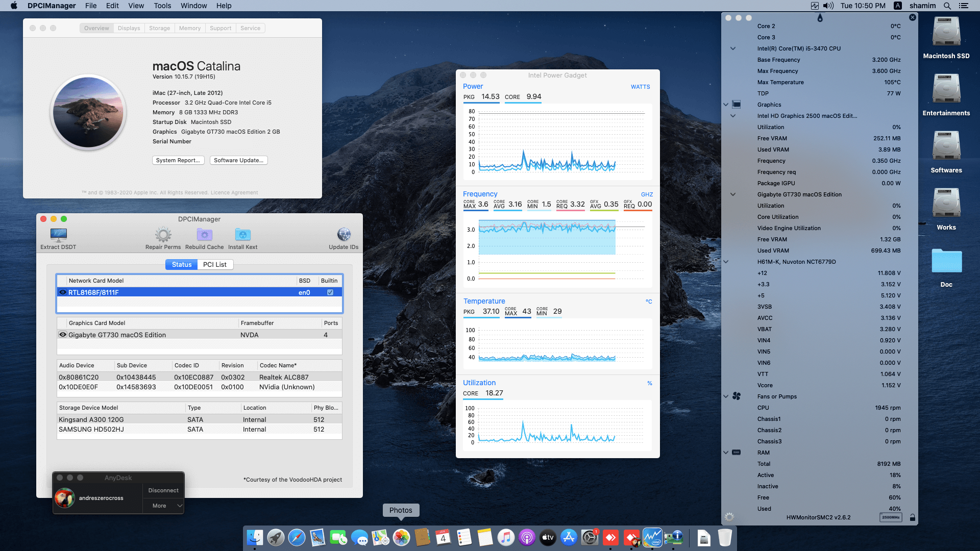Collapse Gigabyte GT730 macOS Edition section
The image size is (980, 551).
(x=733, y=194)
